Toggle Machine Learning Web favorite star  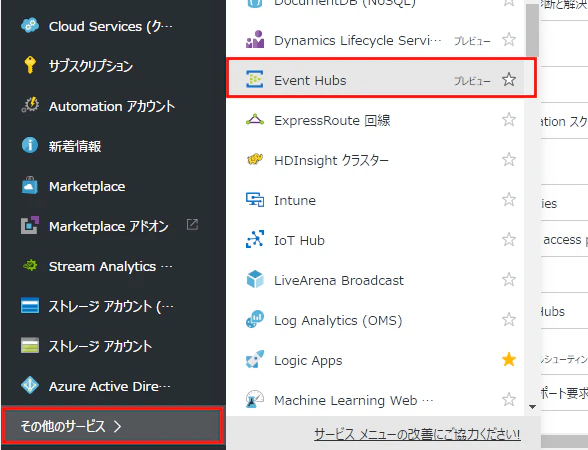(x=509, y=399)
